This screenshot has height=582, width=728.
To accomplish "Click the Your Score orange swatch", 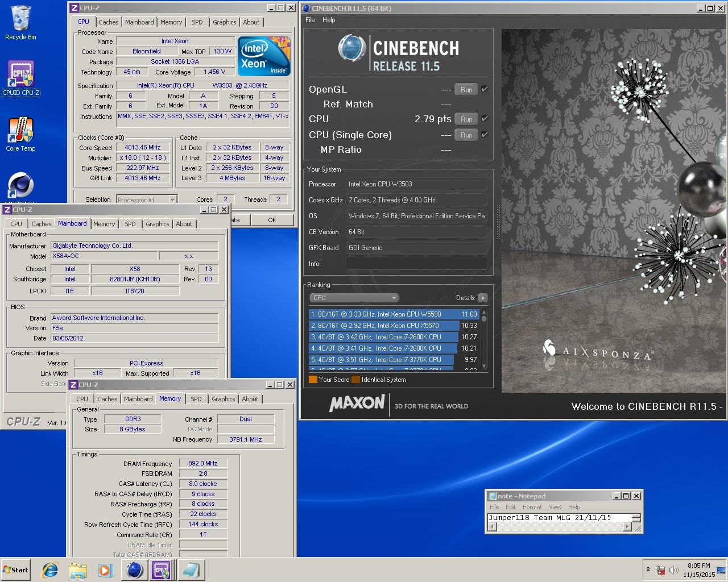I will tap(313, 380).
